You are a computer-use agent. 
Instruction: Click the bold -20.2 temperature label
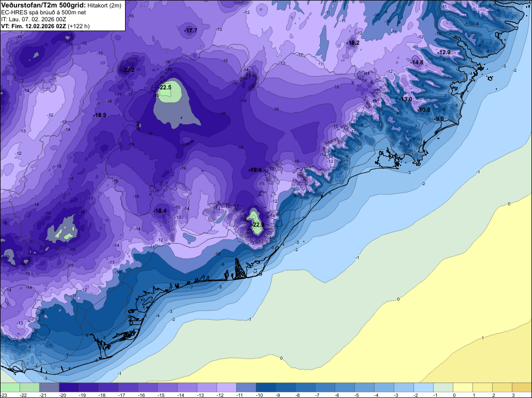point(128,70)
